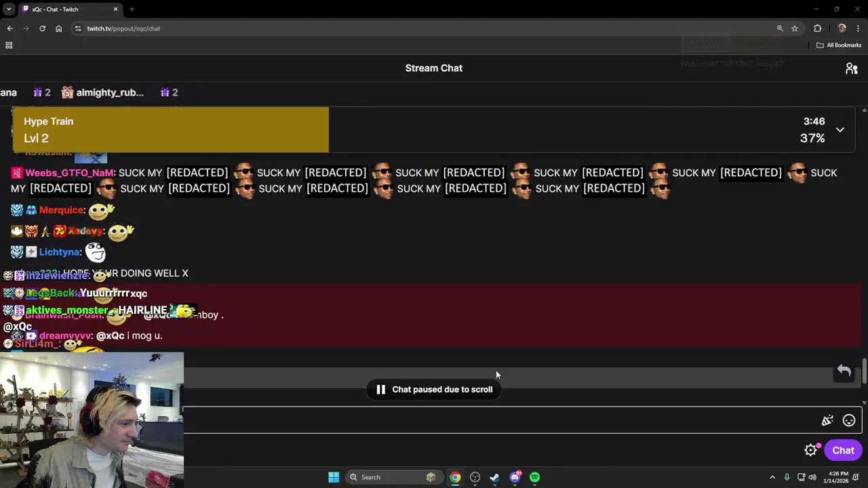Reload the Twitch chat page
868x488 pixels.
42,28
